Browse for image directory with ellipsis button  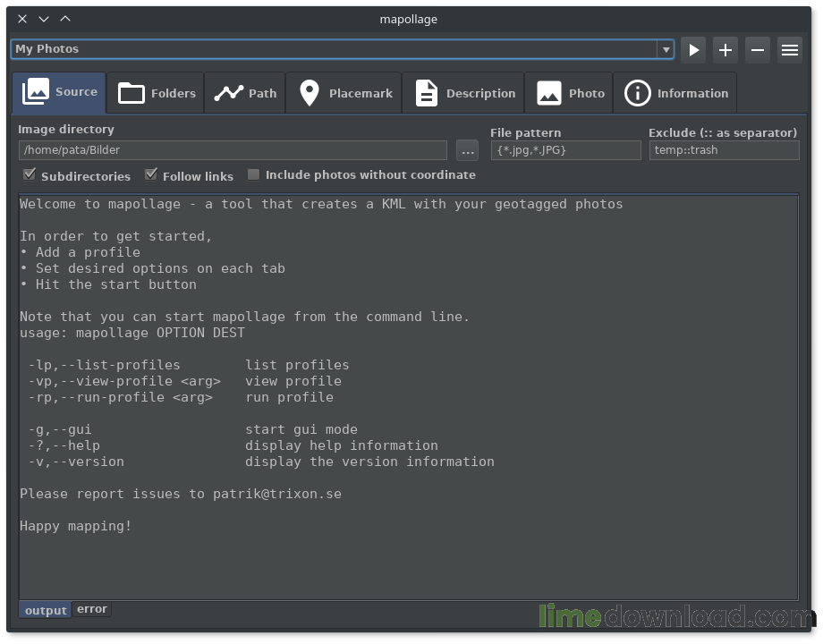point(467,150)
